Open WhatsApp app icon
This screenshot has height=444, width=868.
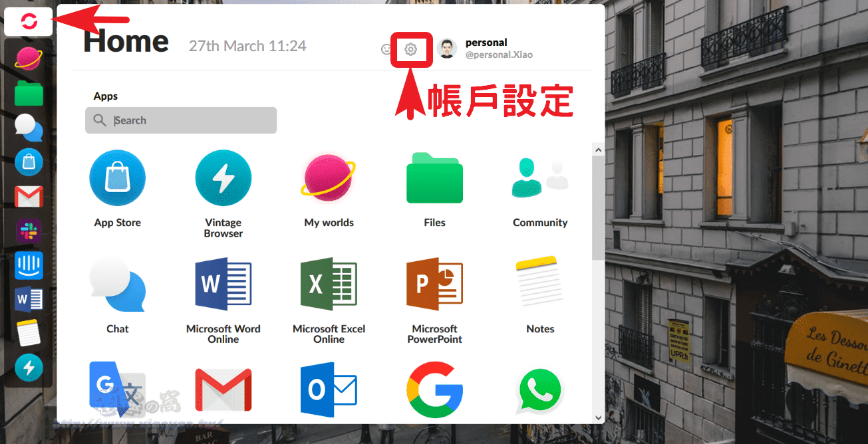(x=540, y=391)
